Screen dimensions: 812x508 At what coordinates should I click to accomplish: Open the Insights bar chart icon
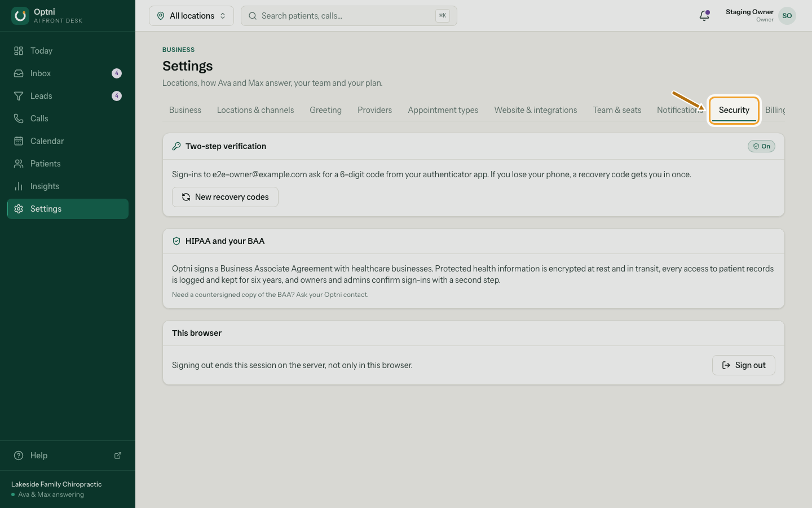pos(19,186)
